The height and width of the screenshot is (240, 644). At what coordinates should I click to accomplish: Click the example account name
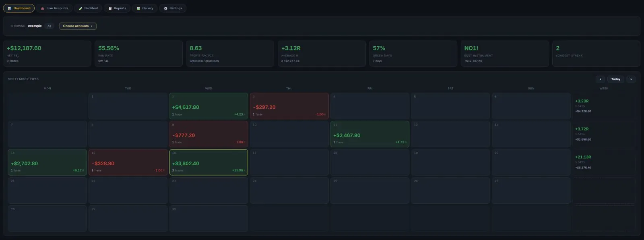click(35, 26)
